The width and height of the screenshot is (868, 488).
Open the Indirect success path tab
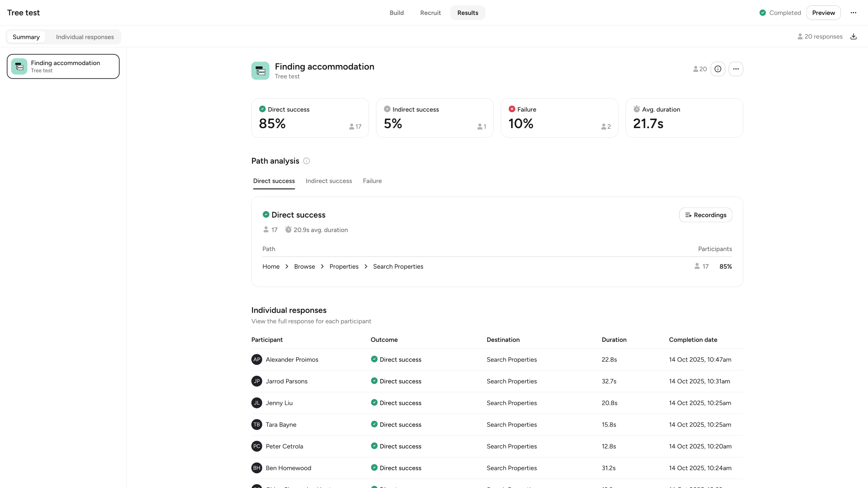click(329, 181)
